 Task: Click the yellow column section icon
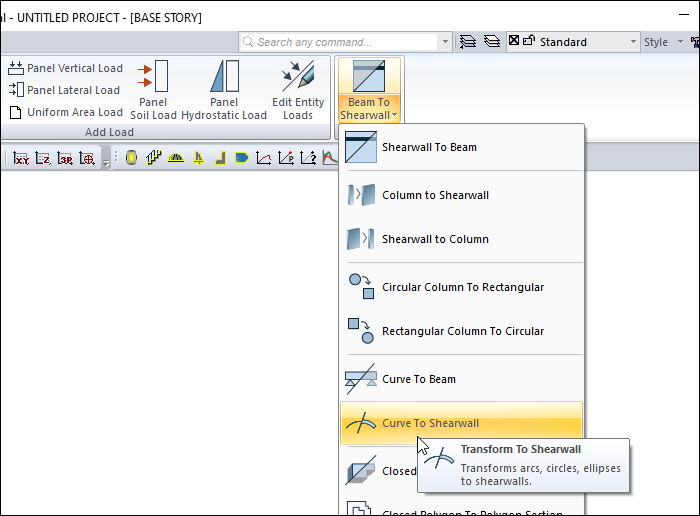click(x=131, y=158)
